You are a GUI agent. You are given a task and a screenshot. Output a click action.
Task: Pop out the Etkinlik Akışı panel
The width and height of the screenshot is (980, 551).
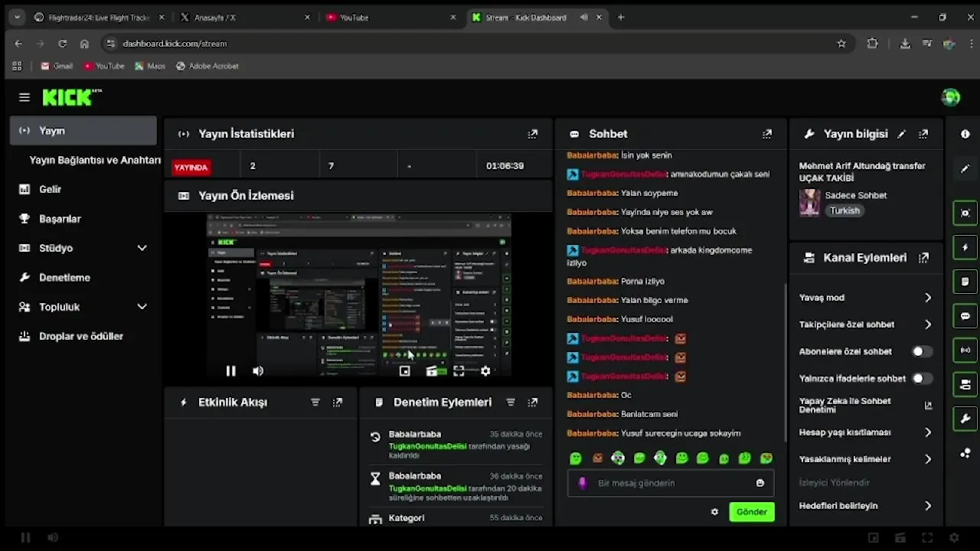pyautogui.click(x=338, y=402)
